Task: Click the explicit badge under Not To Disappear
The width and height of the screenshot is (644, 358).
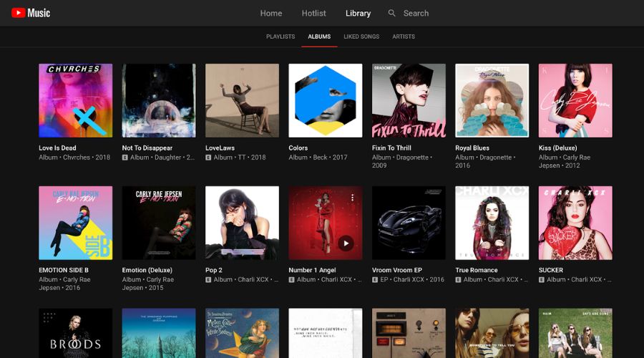Action: (125, 158)
